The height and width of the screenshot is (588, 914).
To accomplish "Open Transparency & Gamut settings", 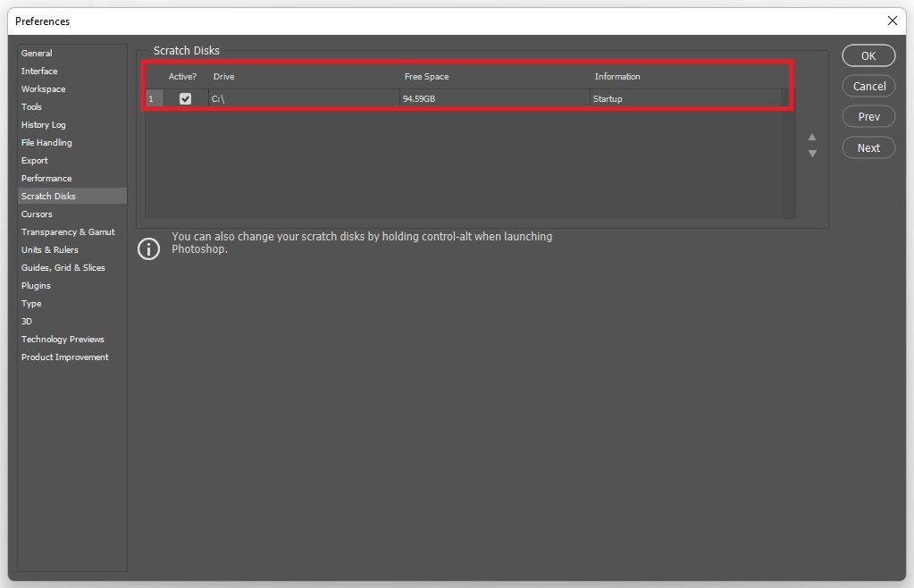I will pyautogui.click(x=68, y=232).
